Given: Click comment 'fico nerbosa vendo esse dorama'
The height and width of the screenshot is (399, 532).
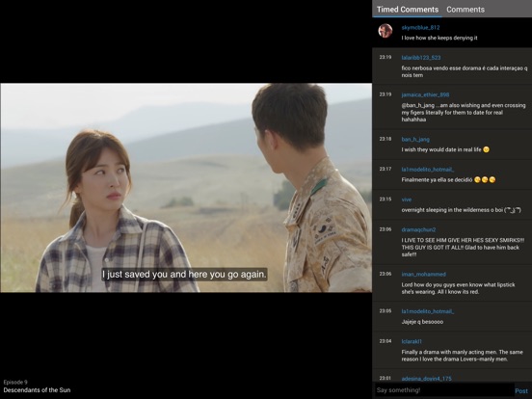Looking at the screenshot, I should tap(465, 71).
